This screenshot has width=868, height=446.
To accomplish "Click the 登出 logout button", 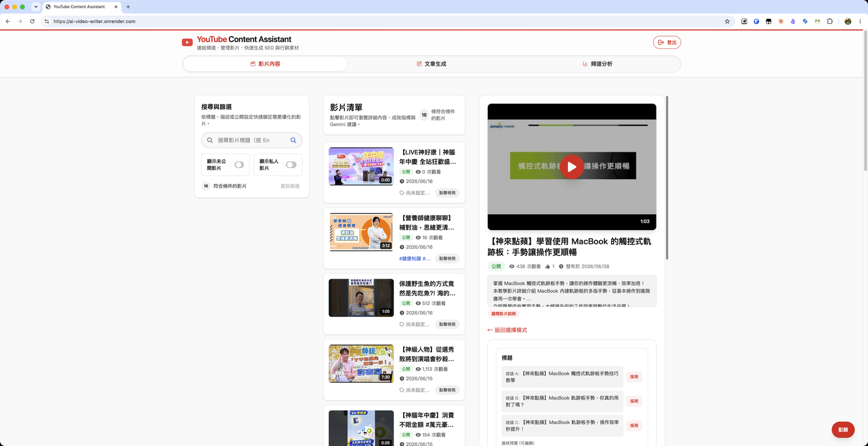I will click(x=667, y=42).
